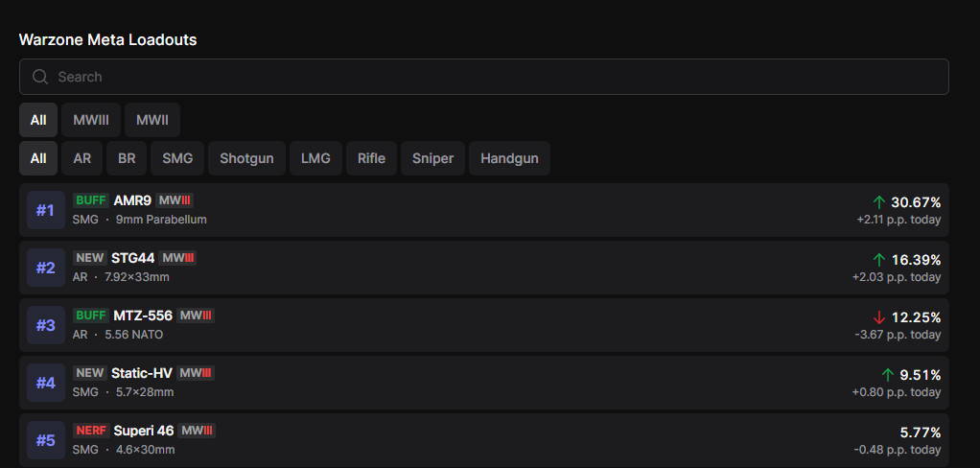The width and height of the screenshot is (980, 468).
Task: Filter by MWII game
Action: pos(152,120)
